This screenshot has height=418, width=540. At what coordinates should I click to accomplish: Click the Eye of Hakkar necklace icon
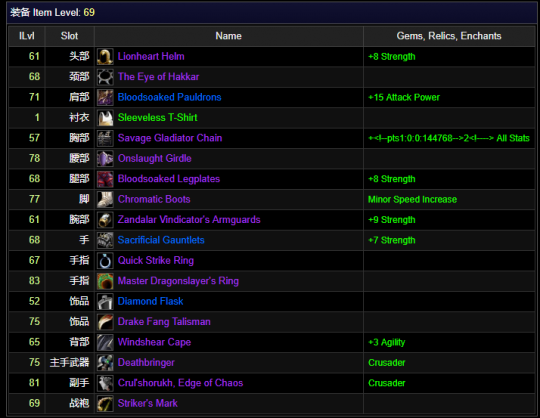[x=105, y=77]
